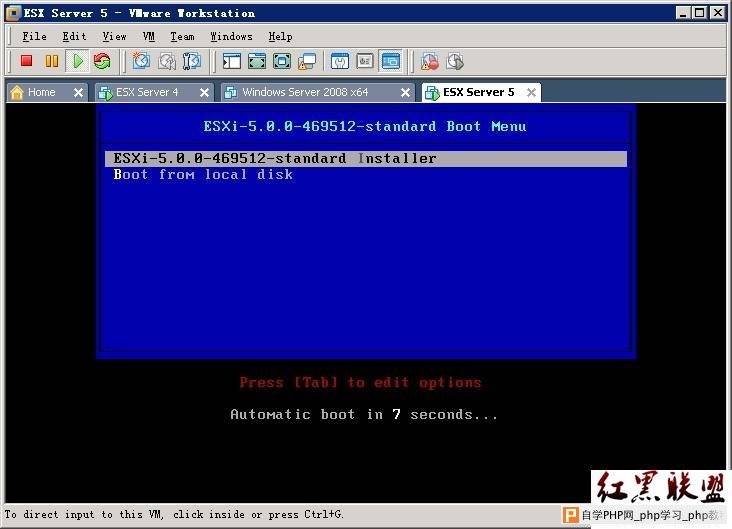The height and width of the screenshot is (529, 732).
Task: Open the VM menu
Action: [x=149, y=36]
